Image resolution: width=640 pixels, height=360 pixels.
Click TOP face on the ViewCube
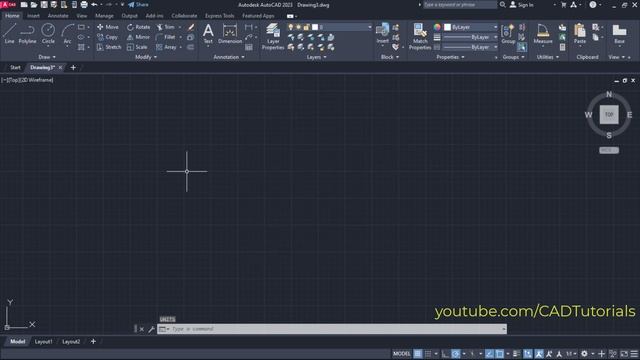coord(609,115)
